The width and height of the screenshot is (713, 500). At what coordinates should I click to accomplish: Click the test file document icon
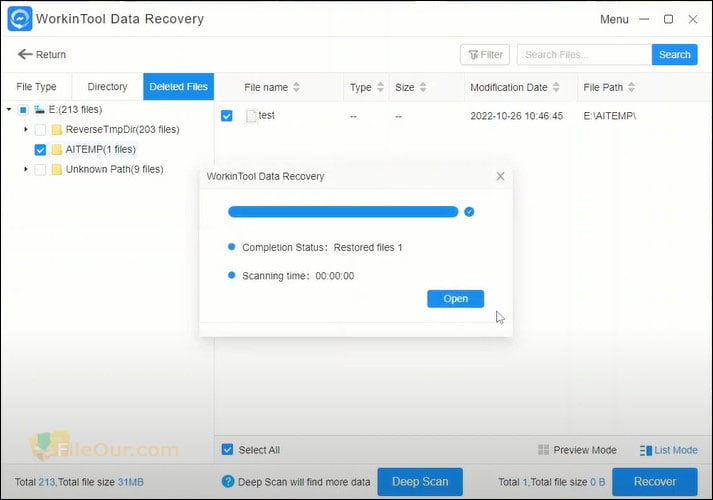coord(251,116)
